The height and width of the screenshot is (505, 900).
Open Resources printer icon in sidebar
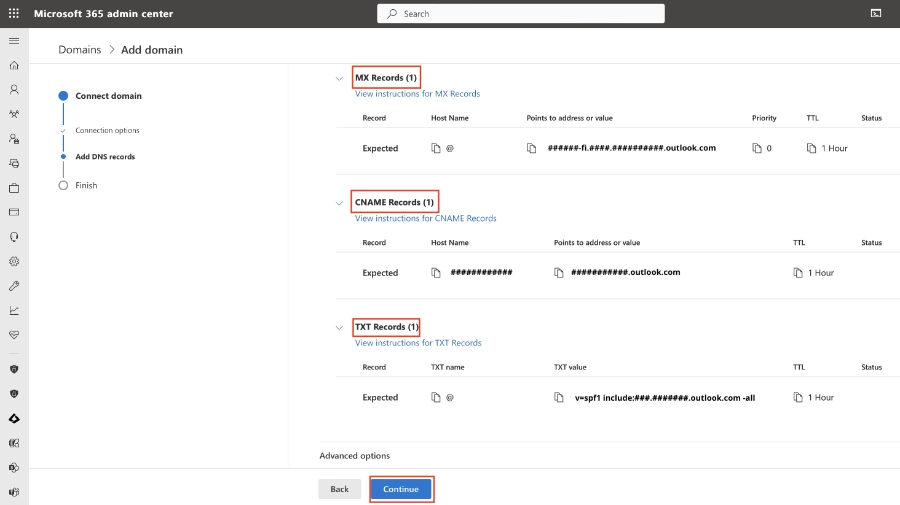(x=14, y=164)
